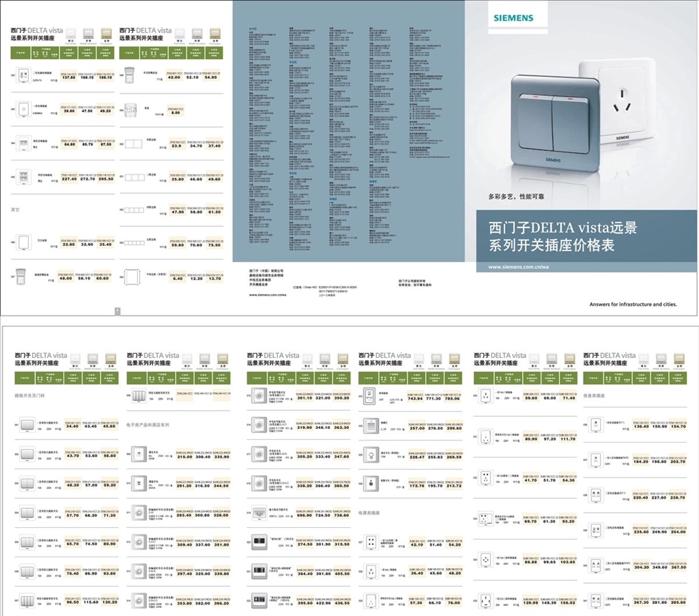699x616 pixels.
Task: Click the SIEMENS logo on the cover
Action: [513, 17]
